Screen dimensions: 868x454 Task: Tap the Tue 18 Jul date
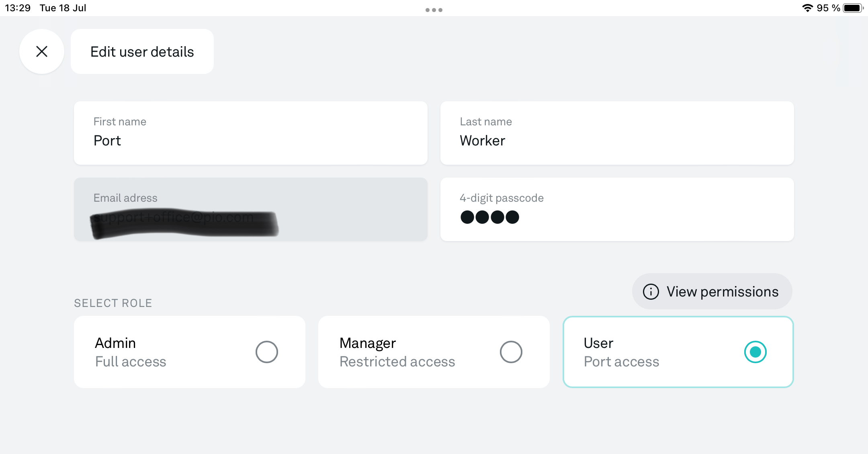63,8
